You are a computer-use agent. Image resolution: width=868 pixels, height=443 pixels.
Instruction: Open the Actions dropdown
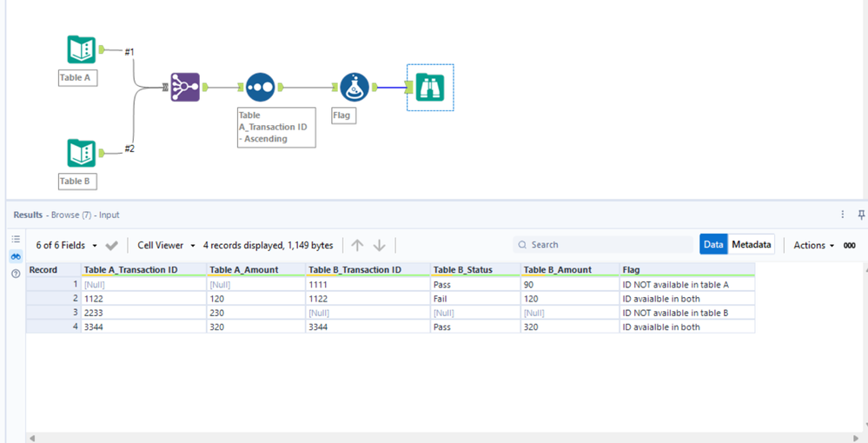[x=814, y=245]
